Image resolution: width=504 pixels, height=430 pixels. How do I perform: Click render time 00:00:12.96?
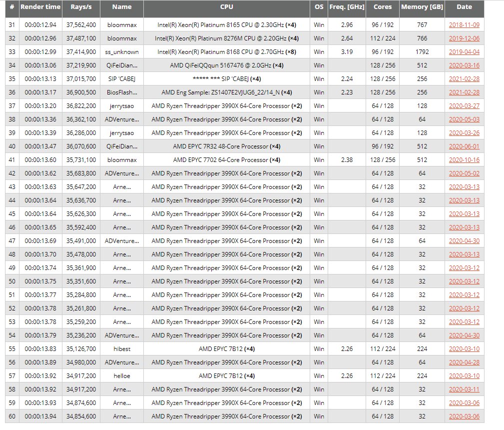[x=40, y=38]
